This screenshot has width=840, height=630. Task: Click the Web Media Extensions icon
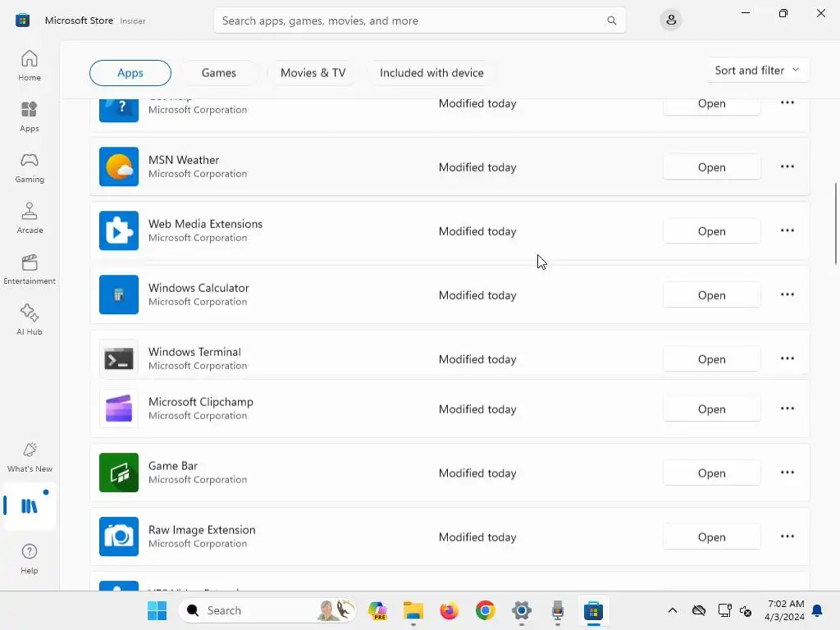(x=119, y=231)
